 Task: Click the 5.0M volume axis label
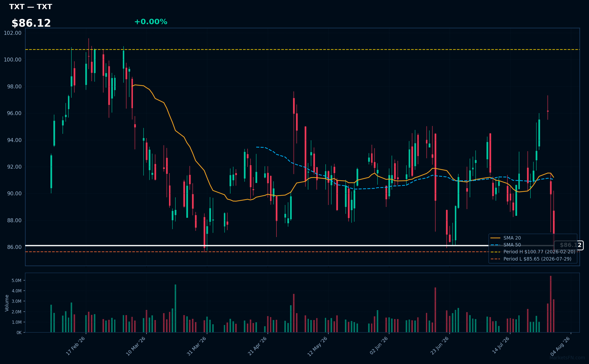17,280
